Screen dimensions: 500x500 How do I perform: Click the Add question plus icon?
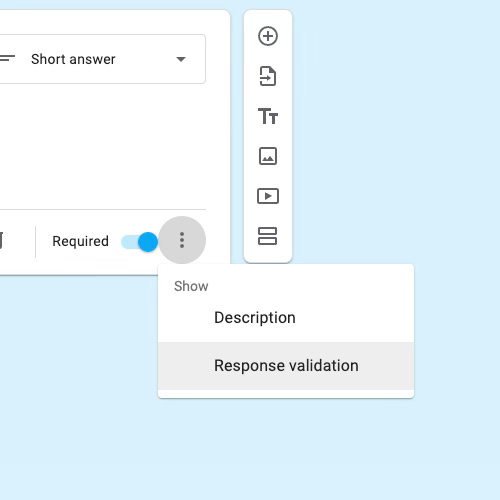(x=268, y=36)
